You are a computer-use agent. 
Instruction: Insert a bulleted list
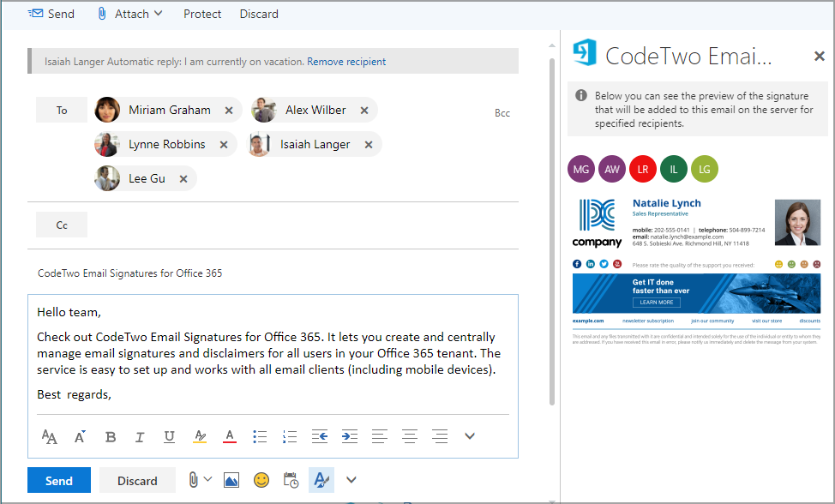[x=260, y=437]
